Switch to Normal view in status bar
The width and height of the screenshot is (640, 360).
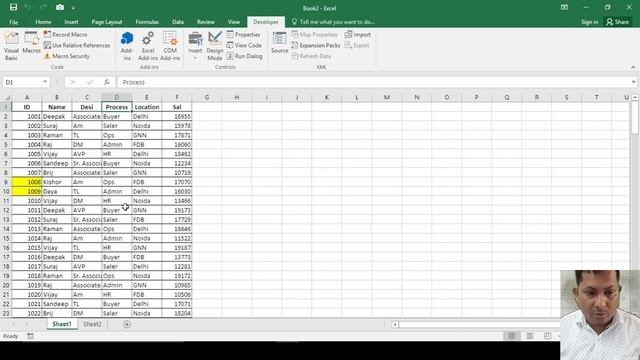point(511,336)
